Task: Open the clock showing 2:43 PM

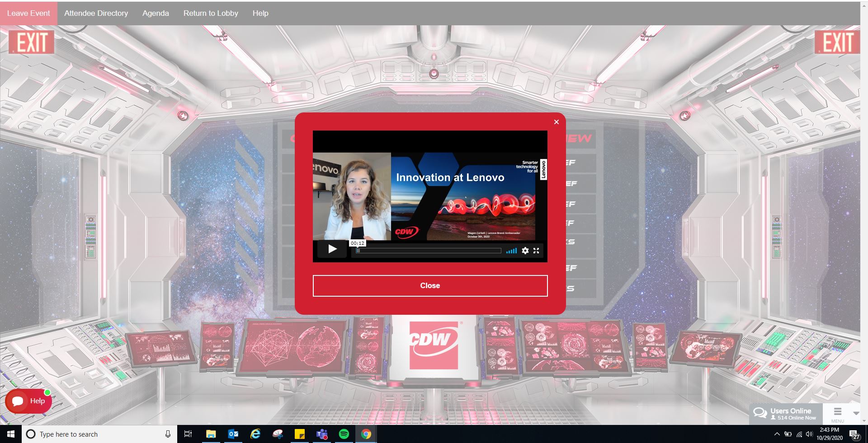Action: [830, 434]
